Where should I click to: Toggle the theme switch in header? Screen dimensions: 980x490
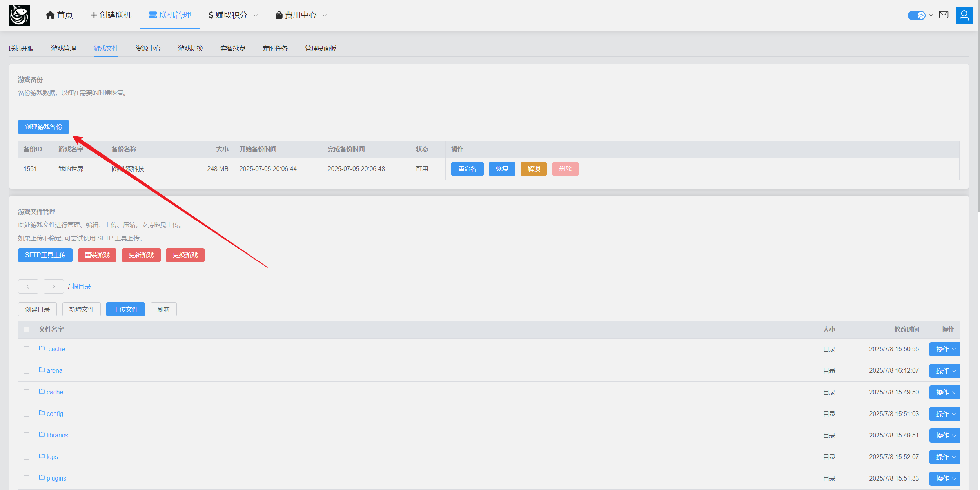point(916,15)
